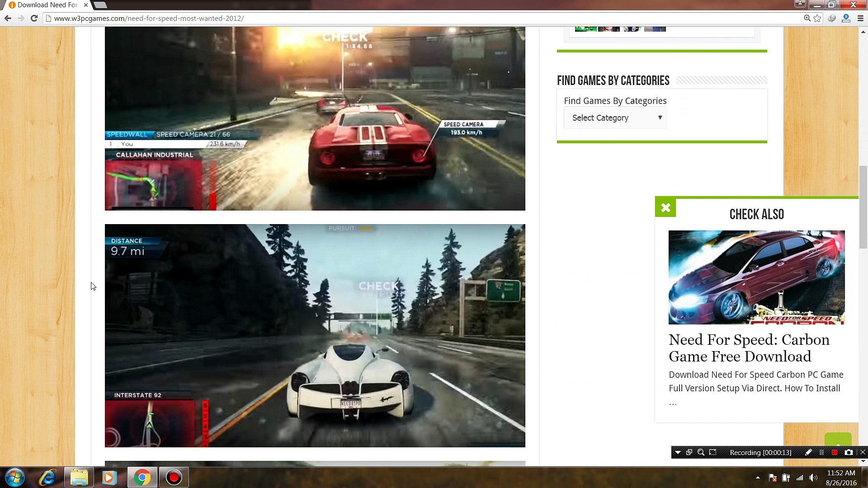The image size is (868, 488).
Task: Stop the screen recording
Action: 834,452
